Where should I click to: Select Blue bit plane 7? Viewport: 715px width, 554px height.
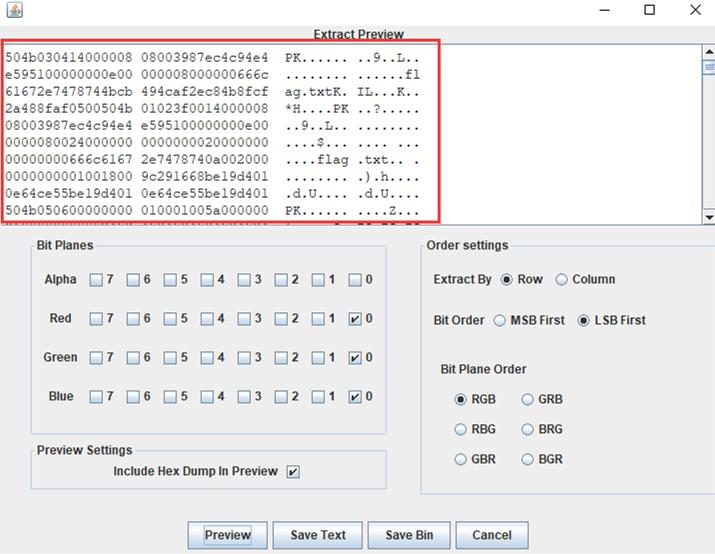click(x=96, y=397)
